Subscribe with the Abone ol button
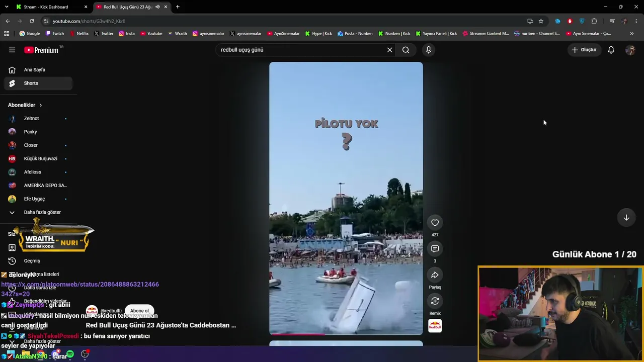This screenshot has height=362, width=644. click(x=139, y=311)
